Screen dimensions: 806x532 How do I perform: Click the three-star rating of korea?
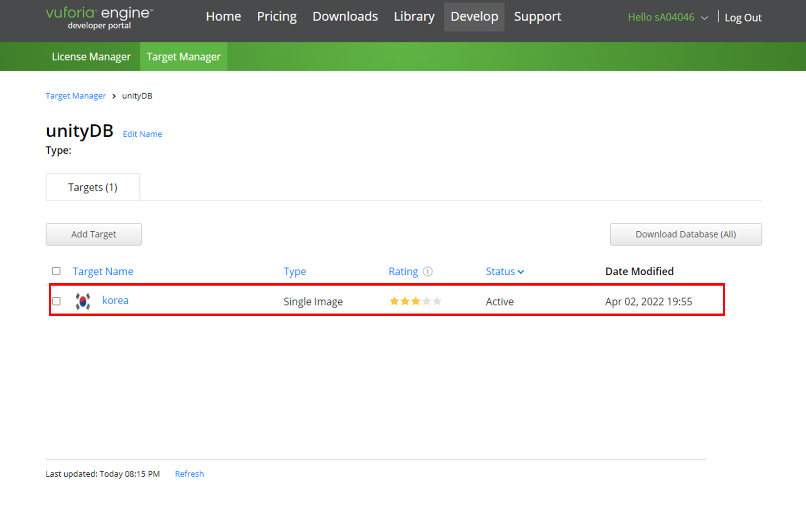coord(415,301)
